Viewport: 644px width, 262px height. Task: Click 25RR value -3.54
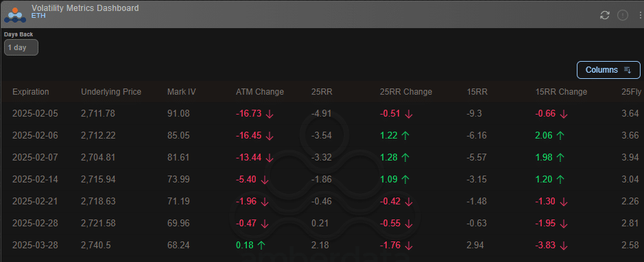tap(322, 136)
